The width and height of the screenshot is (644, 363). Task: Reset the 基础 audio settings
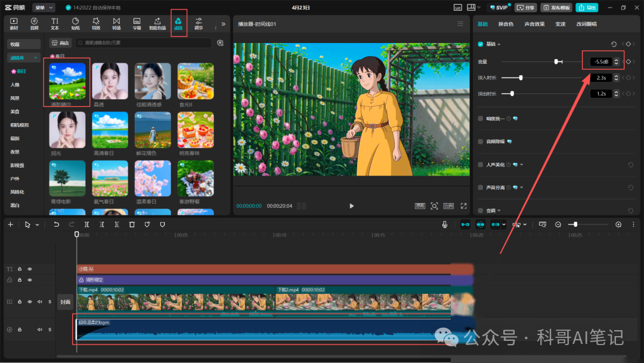(x=614, y=44)
